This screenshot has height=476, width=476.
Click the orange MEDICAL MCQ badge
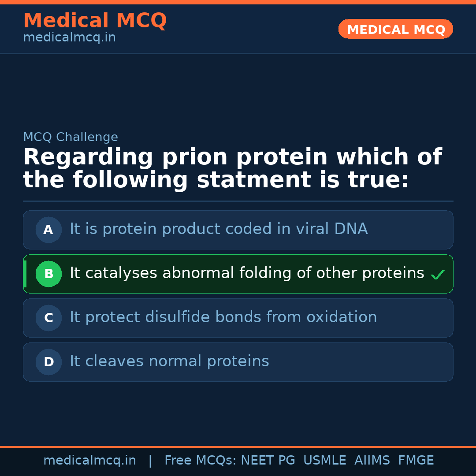click(395, 29)
